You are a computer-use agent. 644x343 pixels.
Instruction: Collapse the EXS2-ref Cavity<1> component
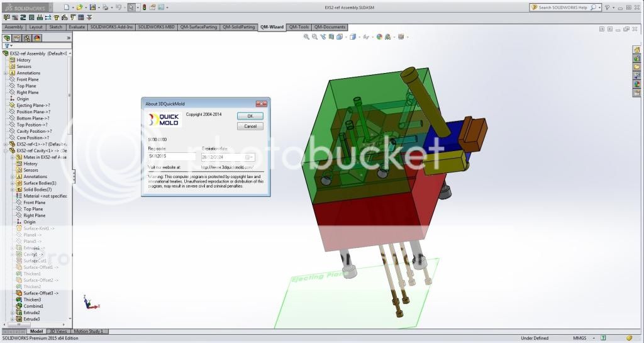[x=6, y=150]
